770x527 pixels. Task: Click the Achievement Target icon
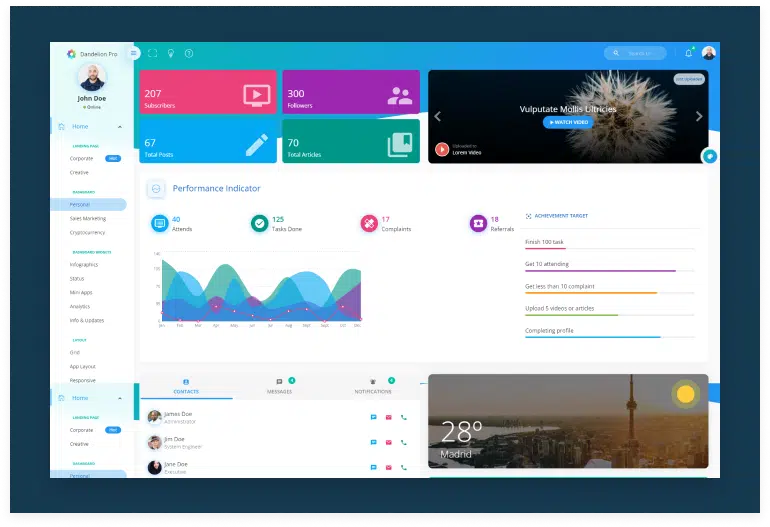click(x=528, y=216)
